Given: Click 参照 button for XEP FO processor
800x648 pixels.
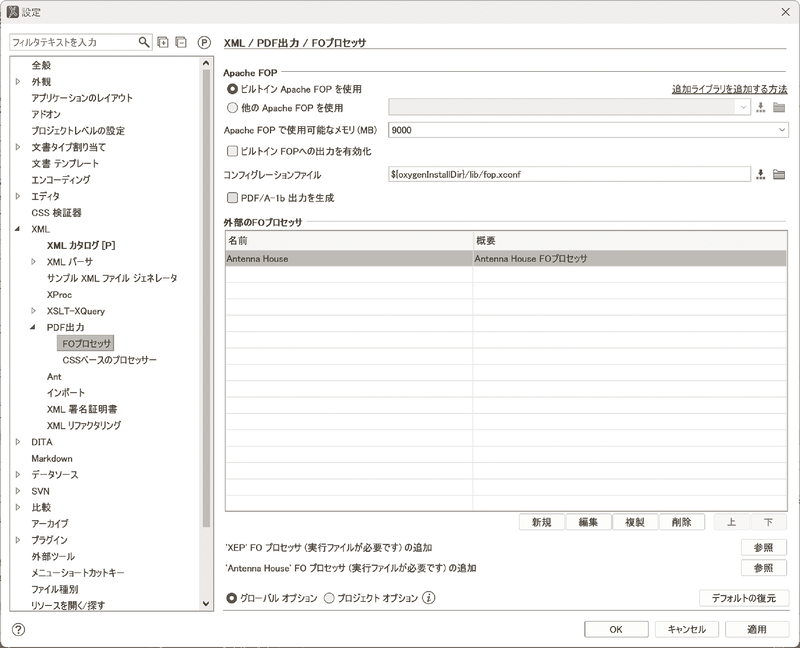Looking at the screenshot, I should pos(764,547).
